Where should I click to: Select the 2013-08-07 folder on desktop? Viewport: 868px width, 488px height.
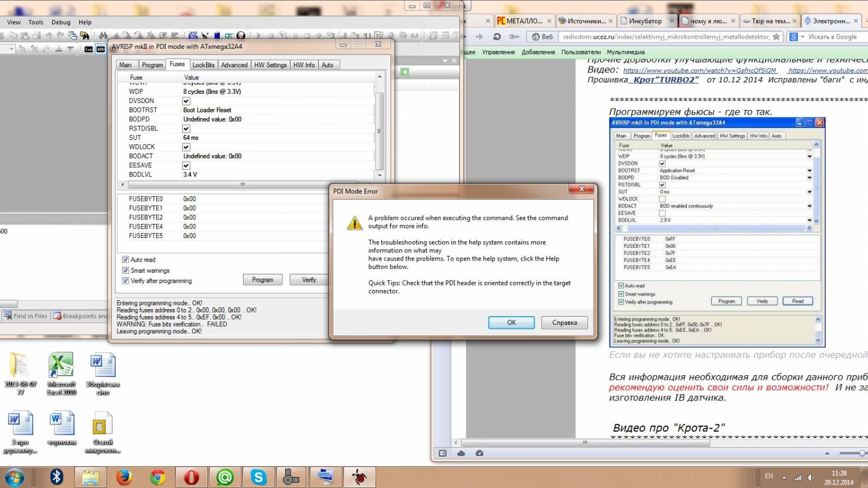point(20,374)
